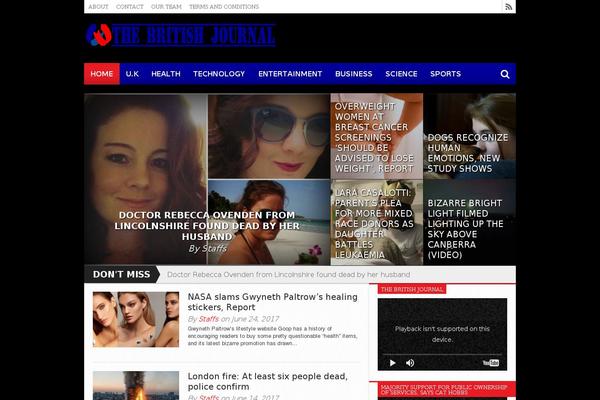Click The British Journal logo
Screen dimensions: 600x400
click(x=181, y=35)
